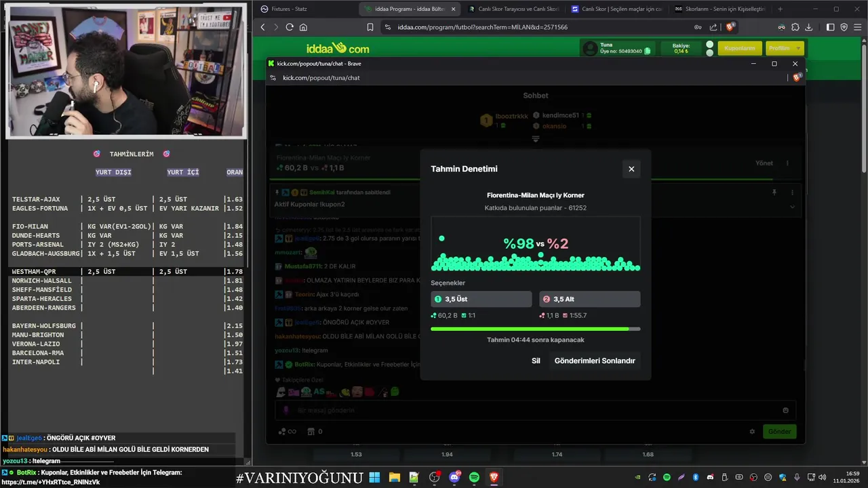Open the browser extensions puzzle icon
This screenshot has height=488, width=868.
tap(795, 27)
